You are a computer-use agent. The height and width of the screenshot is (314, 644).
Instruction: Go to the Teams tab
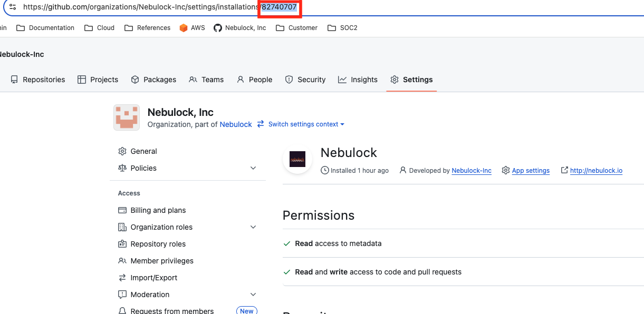pyautogui.click(x=206, y=80)
